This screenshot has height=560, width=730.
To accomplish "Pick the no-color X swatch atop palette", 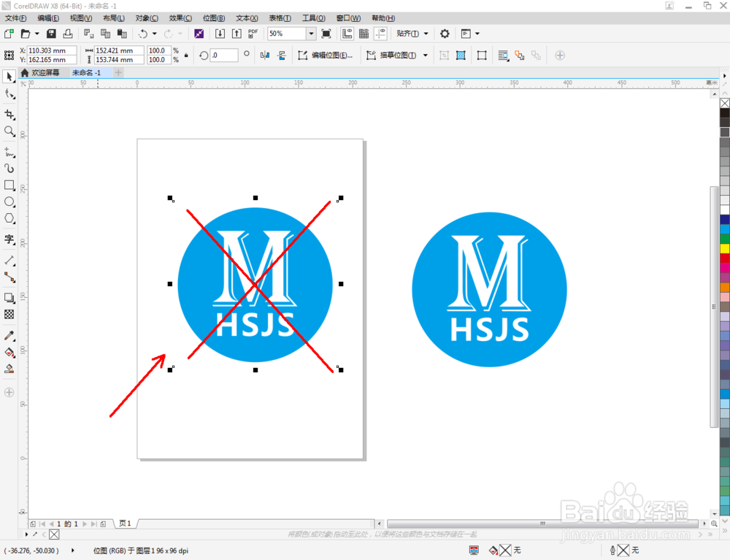I will pyautogui.click(x=725, y=103).
